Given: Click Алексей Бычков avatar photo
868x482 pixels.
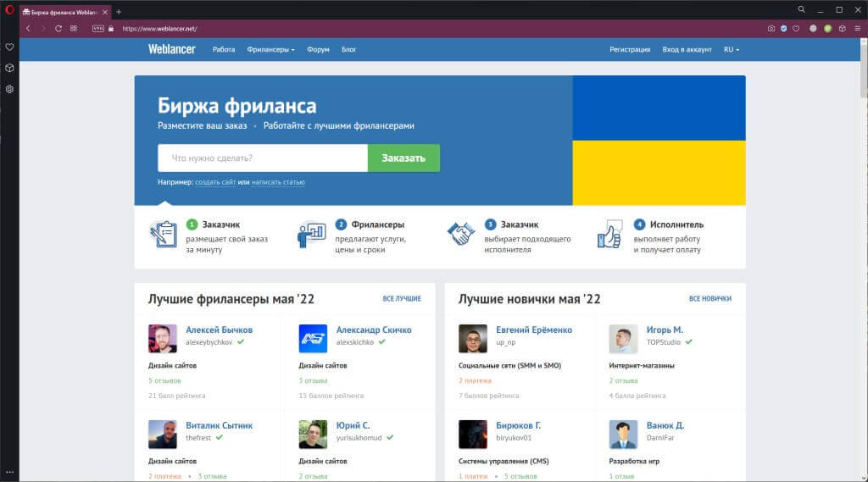Looking at the screenshot, I should coord(162,339).
